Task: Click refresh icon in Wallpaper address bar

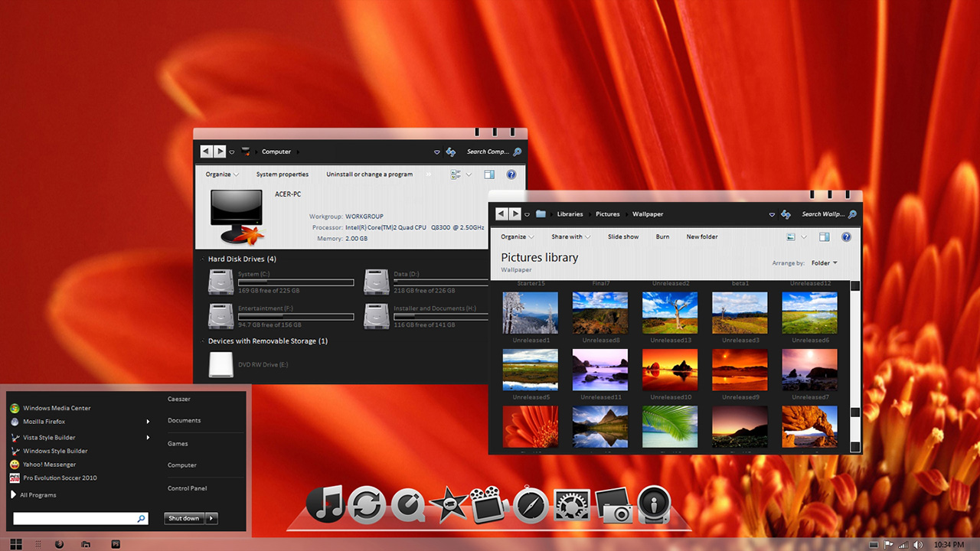Action: coord(786,214)
